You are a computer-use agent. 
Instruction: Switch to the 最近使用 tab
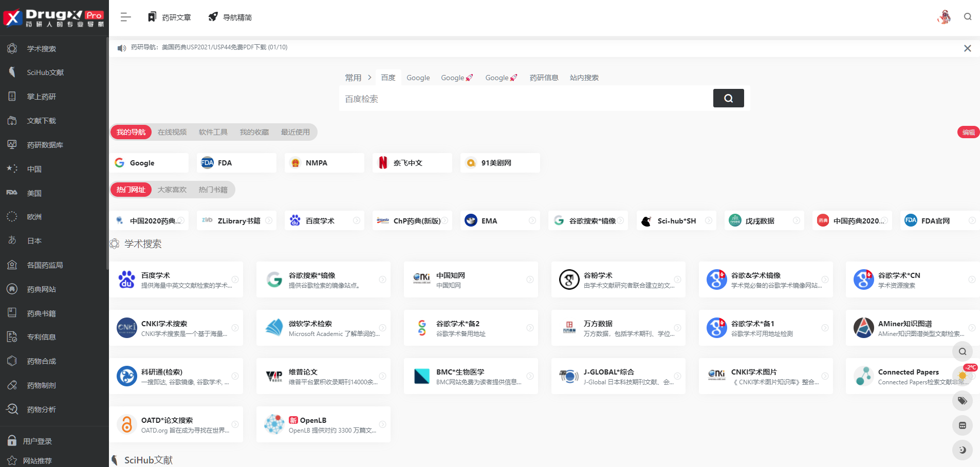point(295,132)
